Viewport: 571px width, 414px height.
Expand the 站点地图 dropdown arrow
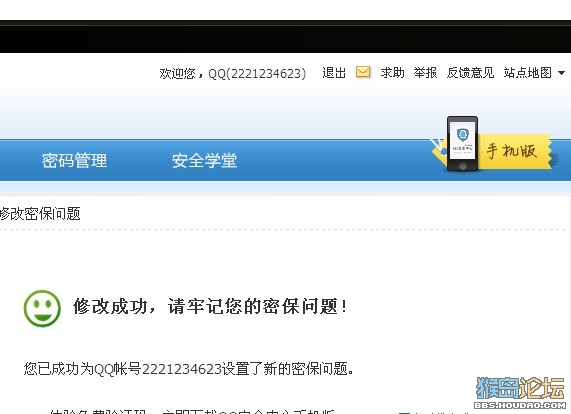(562, 73)
